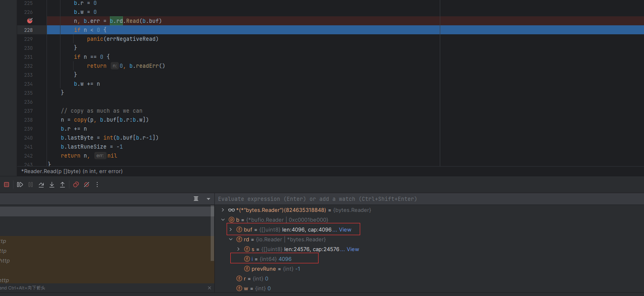Select the w = {int} 0 variable row
Image resolution: width=644 pixels, height=296 pixels.
click(429, 288)
